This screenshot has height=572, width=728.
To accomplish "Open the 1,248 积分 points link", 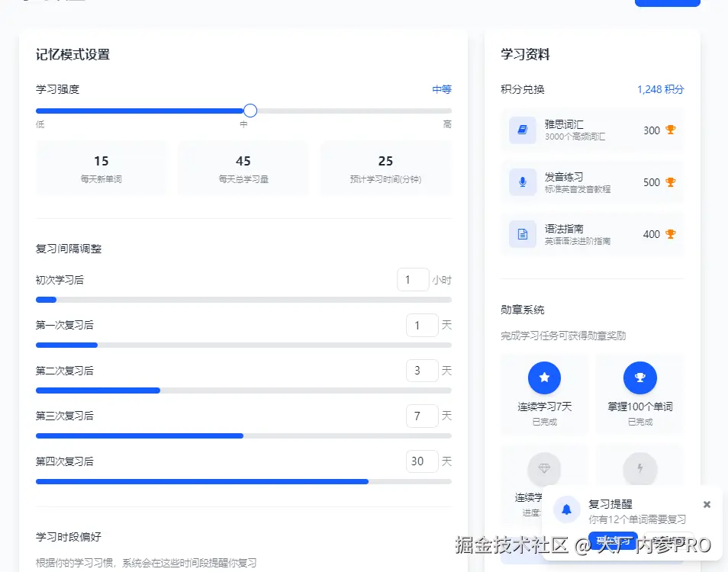I will click(x=659, y=89).
